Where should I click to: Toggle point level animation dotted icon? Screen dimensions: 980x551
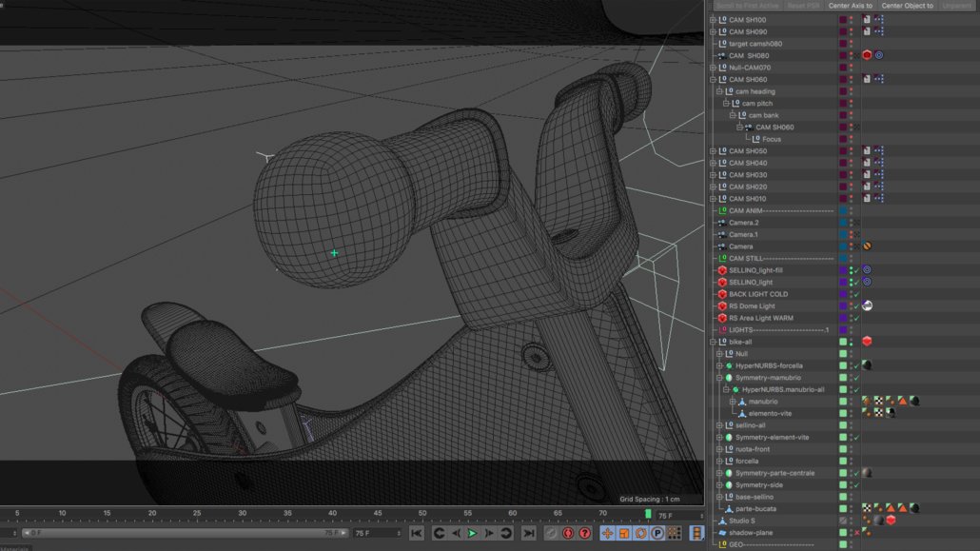point(675,533)
